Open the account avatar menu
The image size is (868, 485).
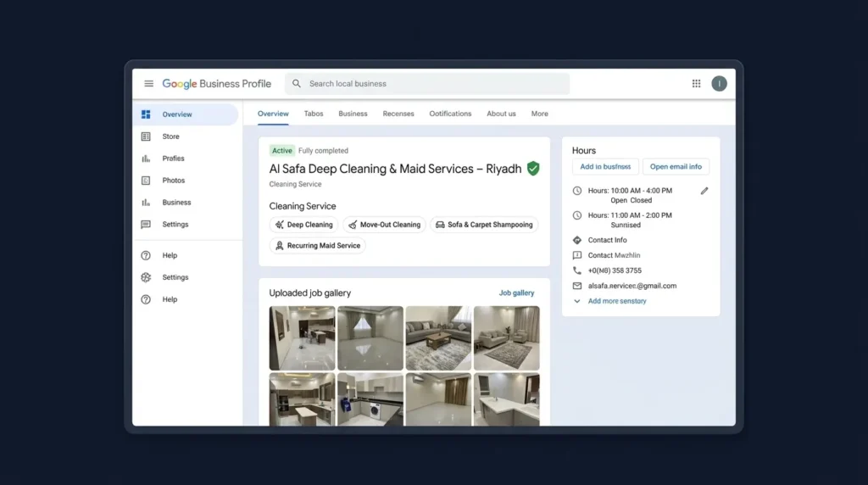click(719, 84)
